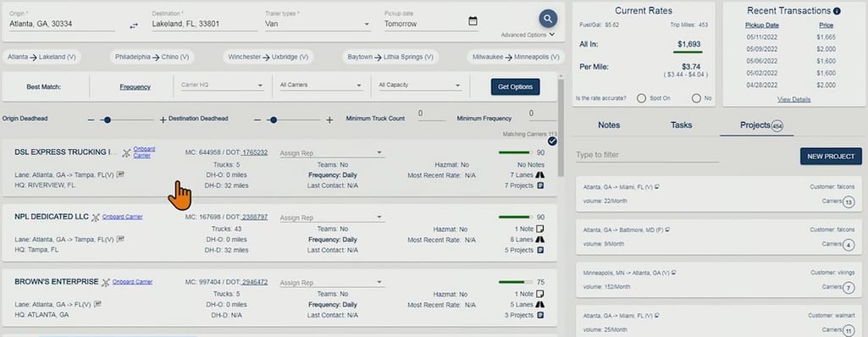Click crossed-tools icon next to BROWN'S ENTERPRISE
The width and height of the screenshot is (868, 337).
tap(105, 282)
